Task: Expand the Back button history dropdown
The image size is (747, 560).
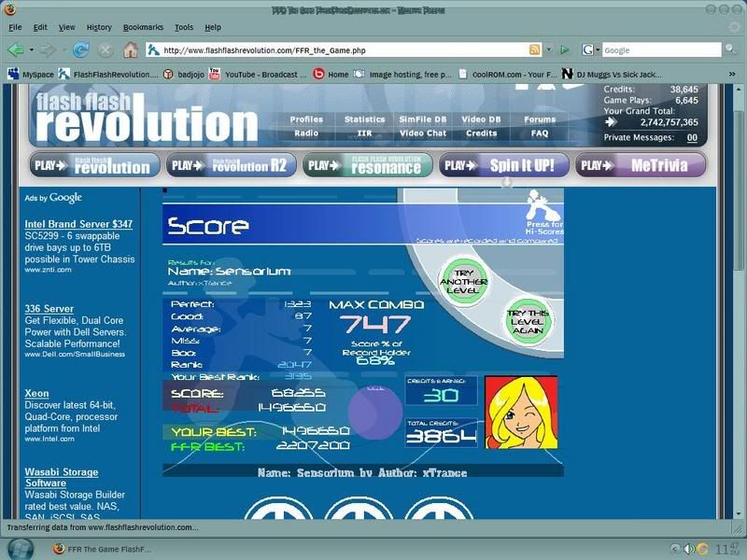Action: [x=31, y=49]
